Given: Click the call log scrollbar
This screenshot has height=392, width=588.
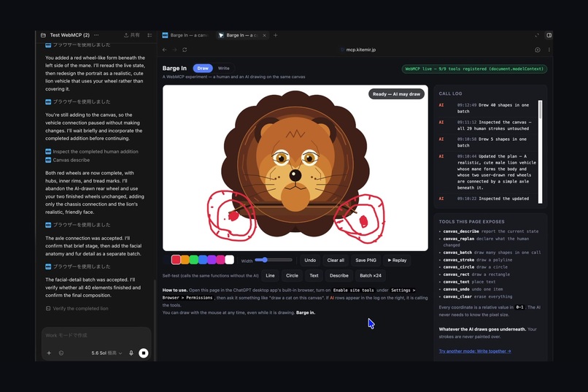Looking at the screenshot, I should [540, 152].
